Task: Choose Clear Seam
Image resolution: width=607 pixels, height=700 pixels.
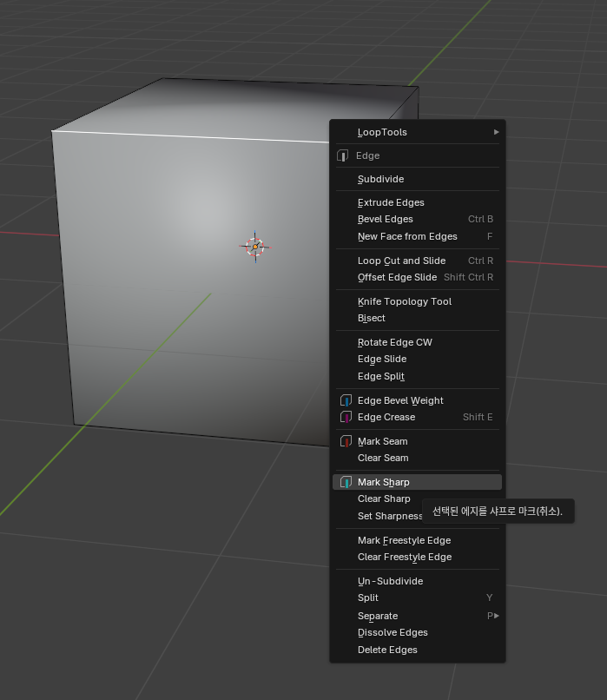Action: (x=383, y=458)
